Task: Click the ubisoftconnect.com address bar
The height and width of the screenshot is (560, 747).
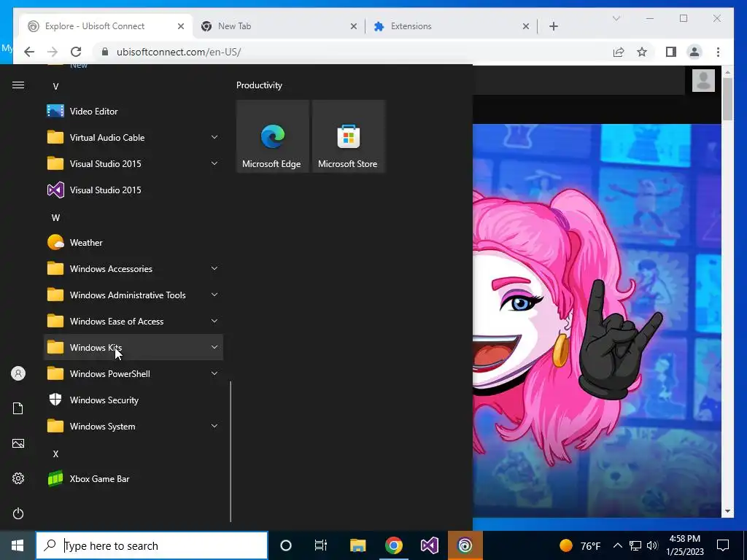Action: click(352, 52)
